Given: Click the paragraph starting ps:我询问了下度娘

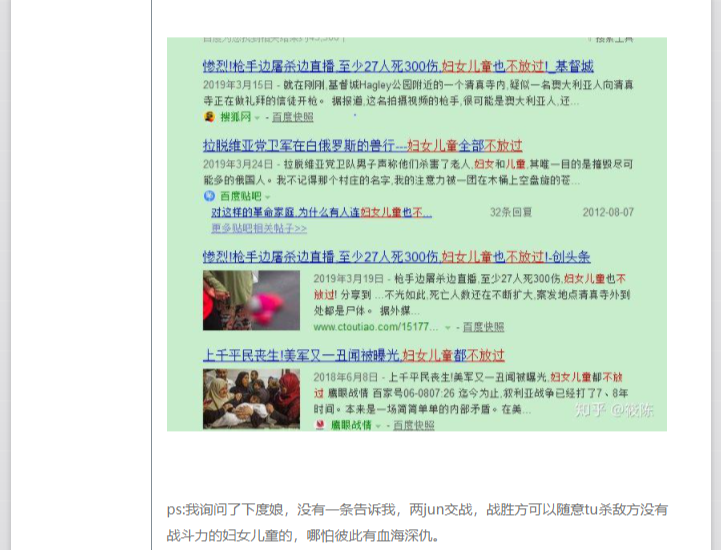Looking at the screenshot, I should pos(417,522).
